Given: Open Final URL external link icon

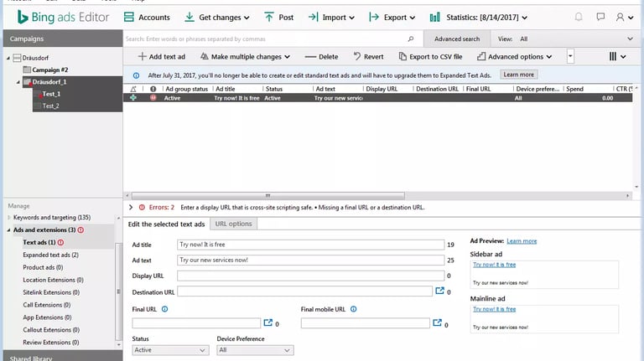Looking at the screenshot, I should (x=267, y=322).
